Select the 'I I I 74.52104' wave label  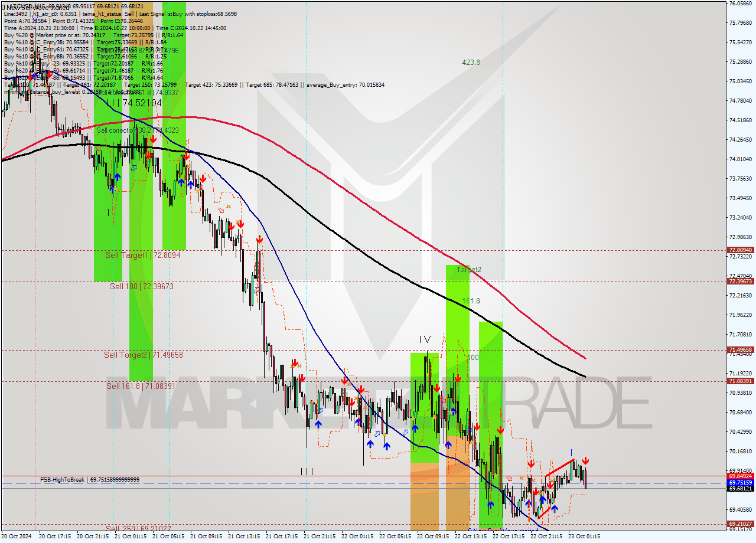(x=134, y=103)
